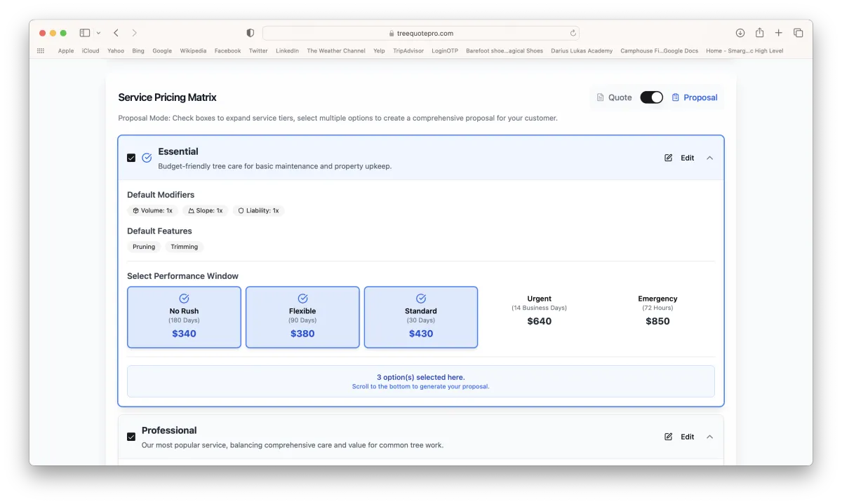Viewport: 842px width, 504px height.
Task: Click the 3 option(s) selected banner
Action: 421,381
